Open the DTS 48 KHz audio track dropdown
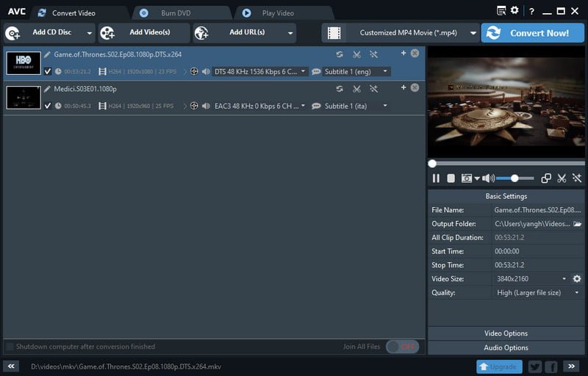 [x=260, y=71]
